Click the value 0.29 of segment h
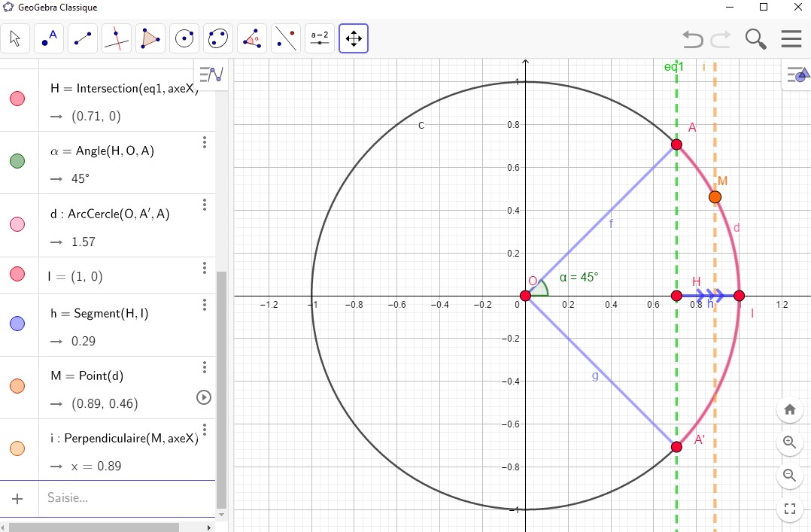 click(x=84, y=342)
